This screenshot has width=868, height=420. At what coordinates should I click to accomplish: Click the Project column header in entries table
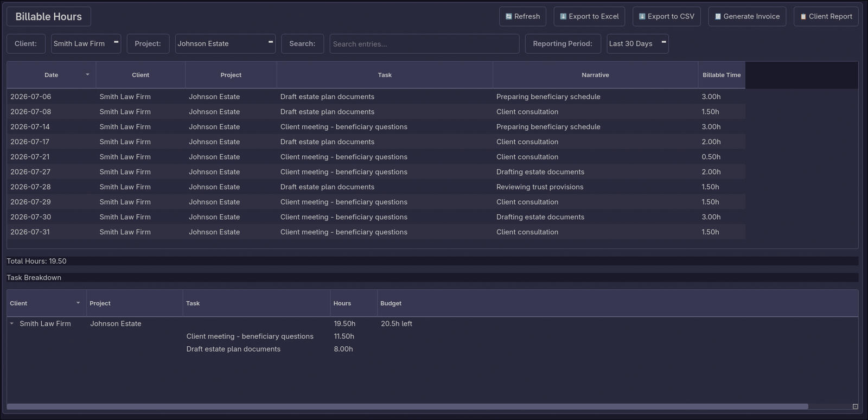point(231,75)
